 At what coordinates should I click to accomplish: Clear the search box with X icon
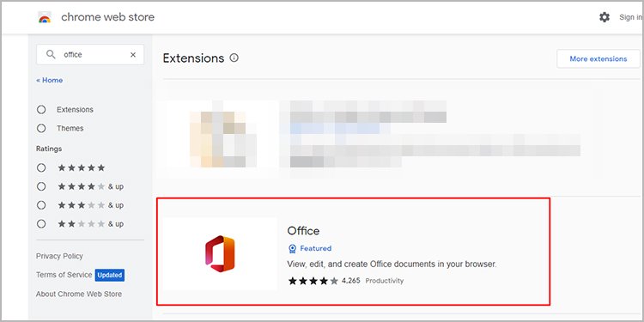[133, 55]
